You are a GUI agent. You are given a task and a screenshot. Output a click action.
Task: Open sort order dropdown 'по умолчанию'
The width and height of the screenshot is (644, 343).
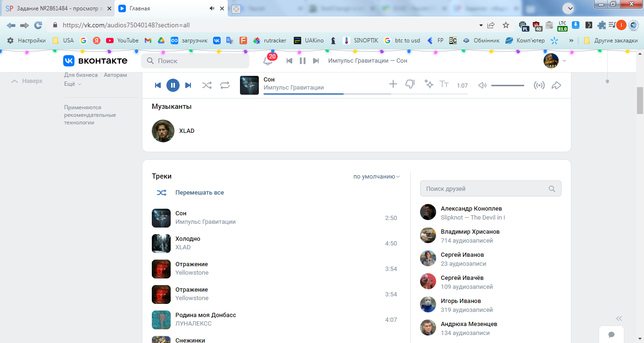point(377,177)
